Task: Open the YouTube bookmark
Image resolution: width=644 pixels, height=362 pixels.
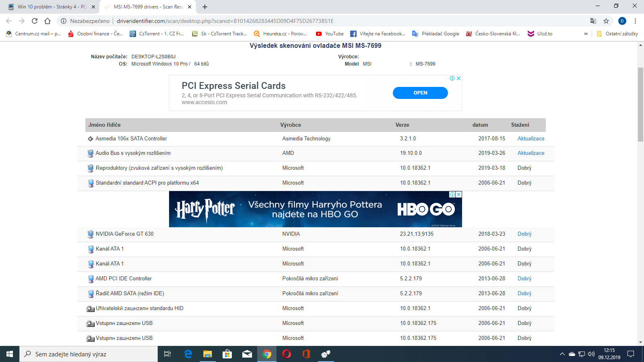Action: (x=330, y=34)
